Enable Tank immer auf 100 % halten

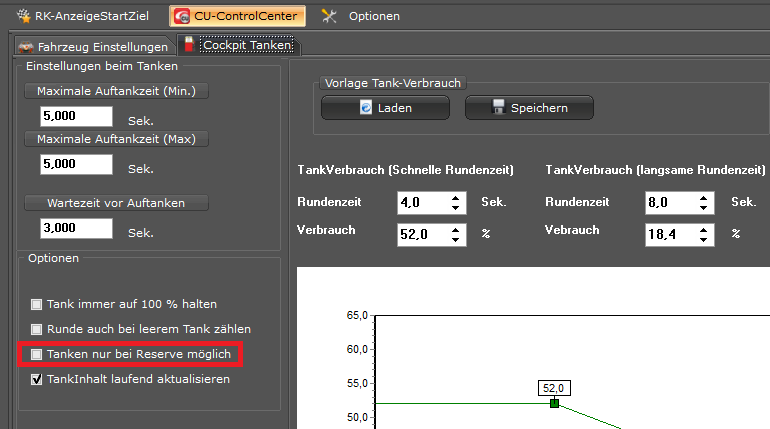point(36,304)
